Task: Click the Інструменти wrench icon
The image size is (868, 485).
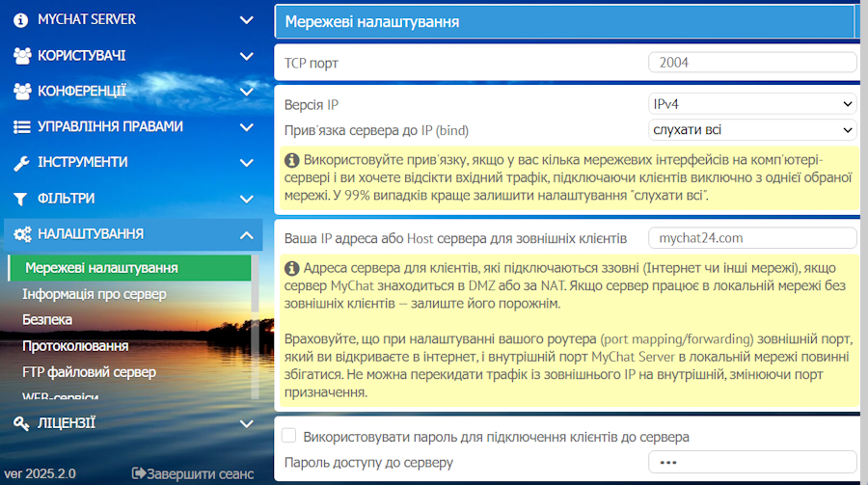Action: (21, 162)
